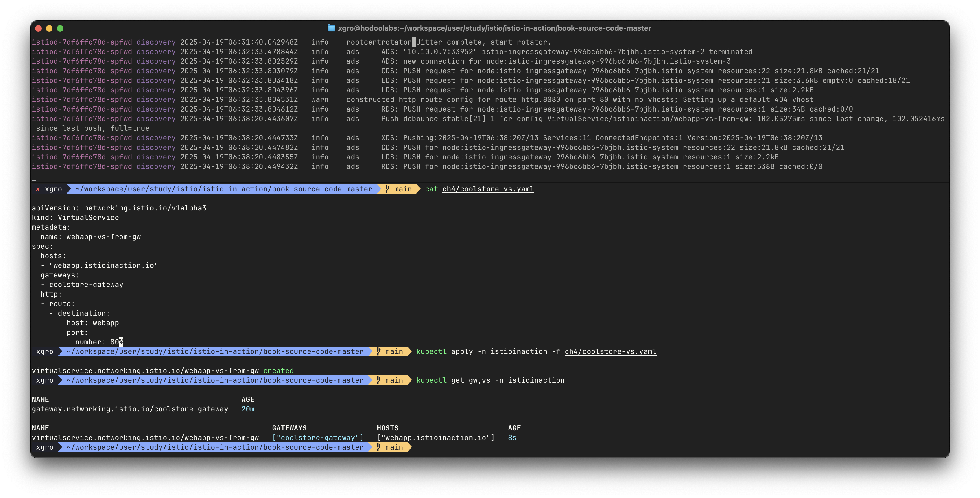The height and width of the screenshot is (498, 980).
Task: Click the 'GATEWAYS' column header
Action: pyautogui.click(x=289, y=428)
